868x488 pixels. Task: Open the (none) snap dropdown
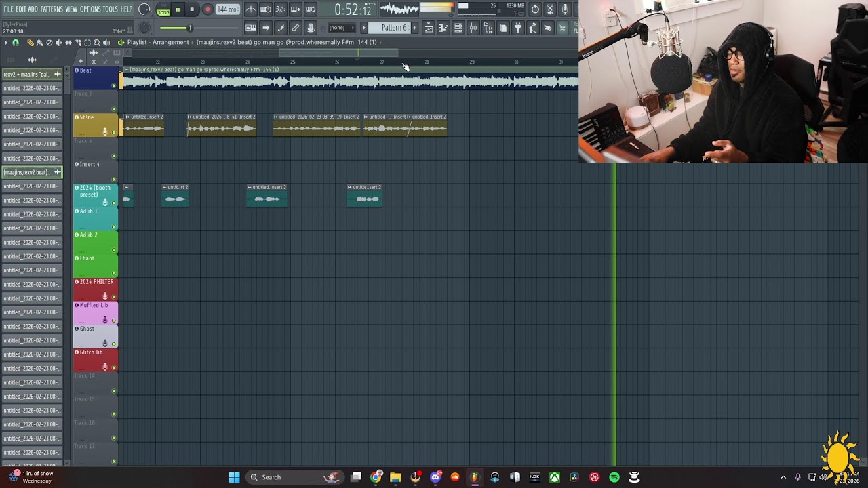pyautogui.click(x=340, y=28)
